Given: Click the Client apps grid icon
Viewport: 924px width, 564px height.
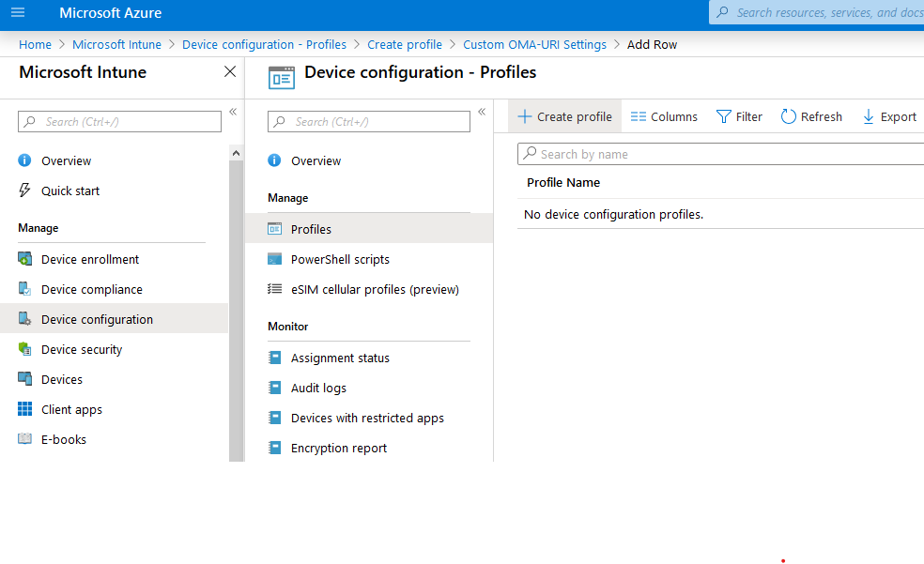Looking at the screenshot, I should (x=25, y=410).
